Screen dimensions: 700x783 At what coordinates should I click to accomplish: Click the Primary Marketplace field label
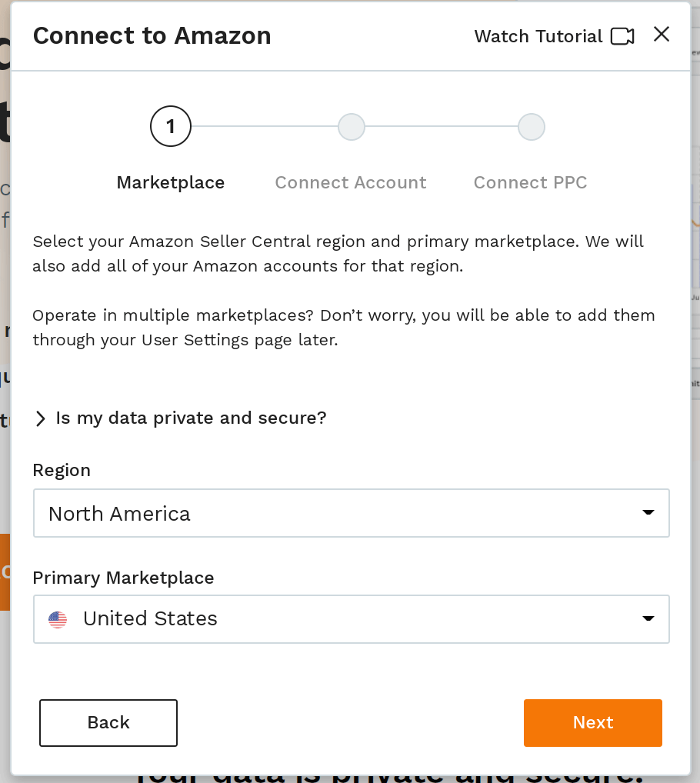click(123, 578)
